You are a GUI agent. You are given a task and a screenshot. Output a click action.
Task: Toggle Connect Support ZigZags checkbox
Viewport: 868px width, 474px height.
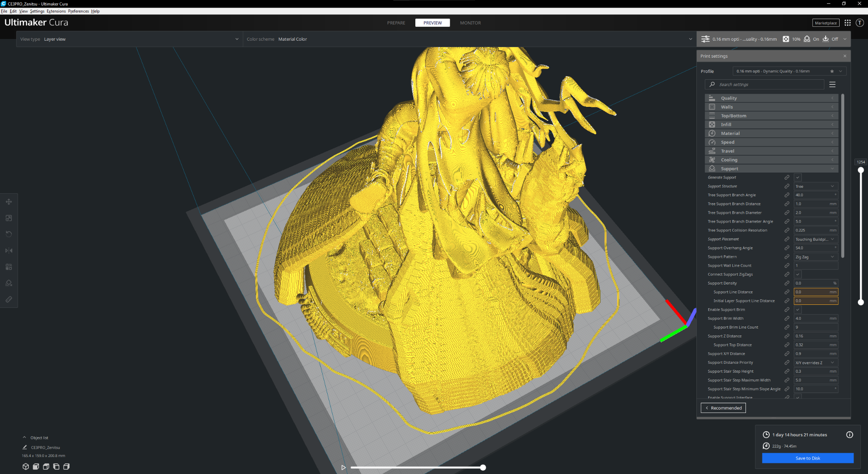pos(798,274)
